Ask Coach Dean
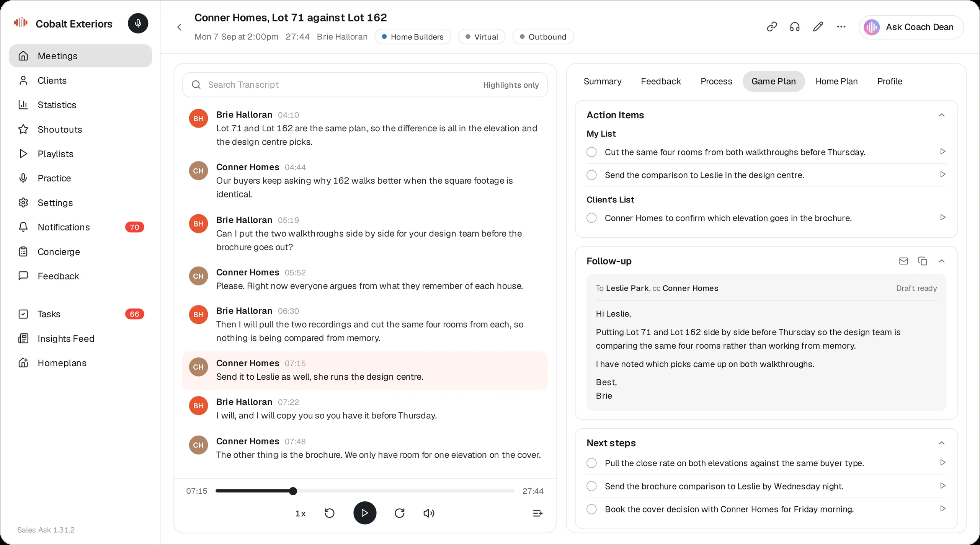The width and height of the screenshot is (980, 545). tap(911, 27)
